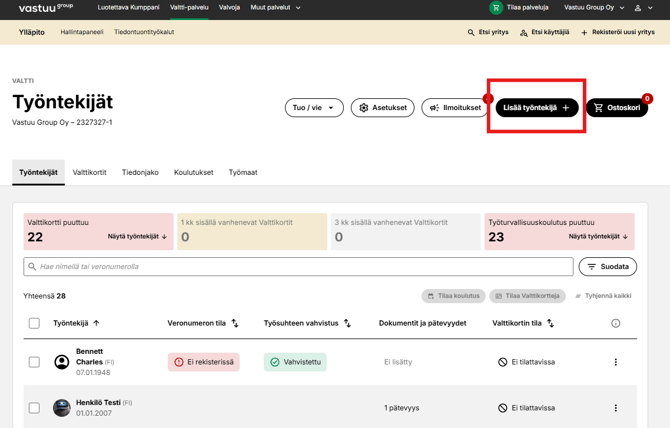The width and height of the screenshot is (670, 428).
Task: Open Ilmoitukset megaphone notifications
Action: pos(455,108)
